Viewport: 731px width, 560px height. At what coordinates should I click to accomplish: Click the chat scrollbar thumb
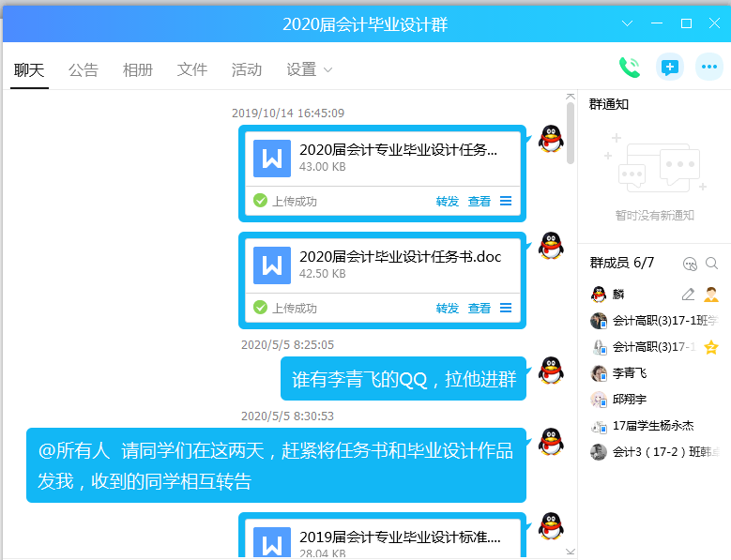[571, 133]
